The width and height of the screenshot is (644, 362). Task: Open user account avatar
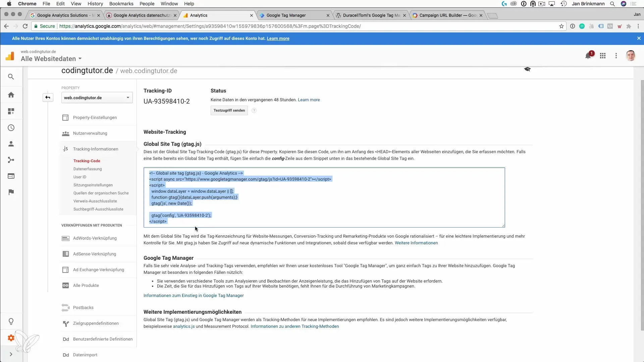(x=631, y=56)
